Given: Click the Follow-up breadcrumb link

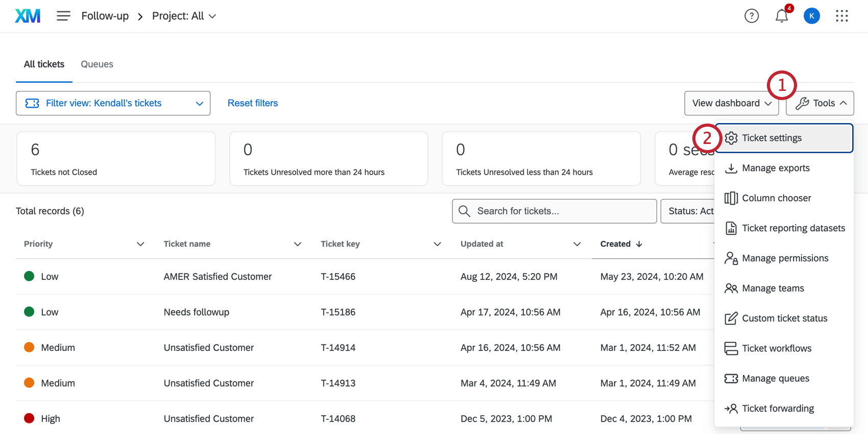Looking at the screenshot, I should (105, 16).
